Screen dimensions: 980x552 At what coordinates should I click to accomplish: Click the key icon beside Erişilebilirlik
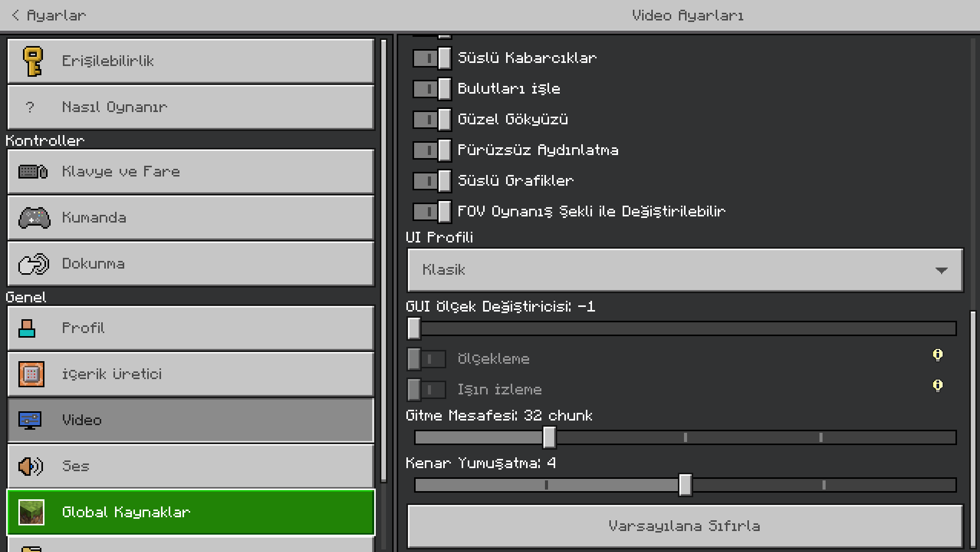(33, 61)
